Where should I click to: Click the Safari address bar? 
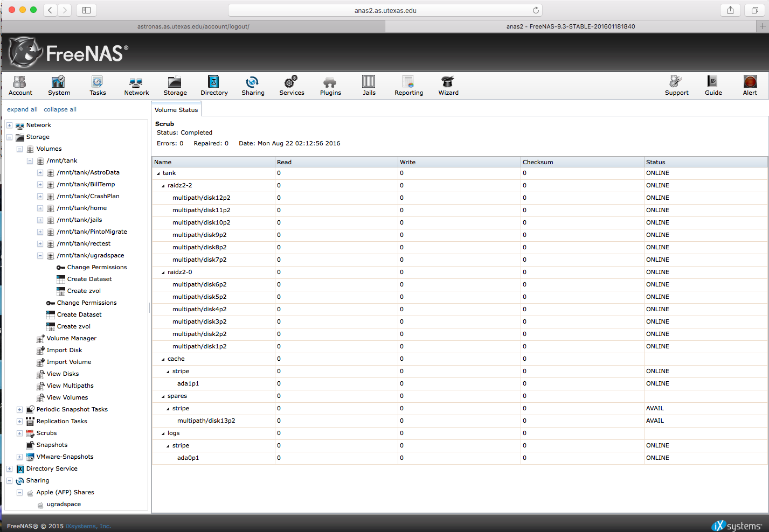(x=385, y=10)
